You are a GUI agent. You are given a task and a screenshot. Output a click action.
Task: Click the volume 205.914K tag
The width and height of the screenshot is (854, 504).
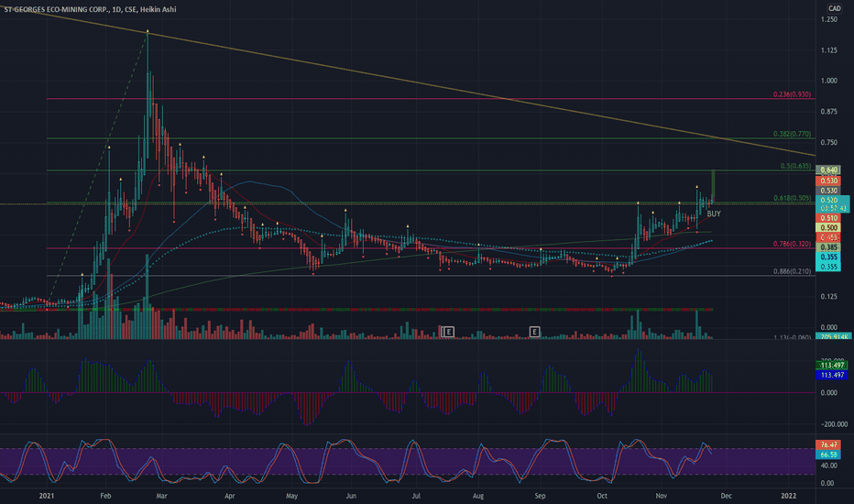(x=833, y=336)
